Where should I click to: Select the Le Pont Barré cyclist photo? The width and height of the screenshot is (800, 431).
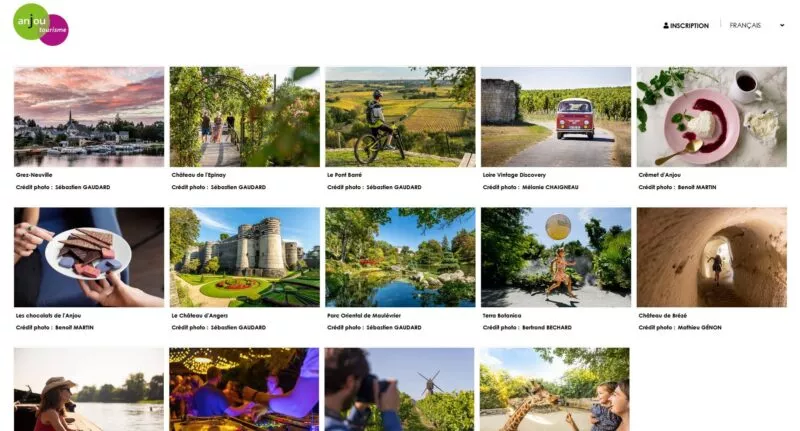click(401, 117)
